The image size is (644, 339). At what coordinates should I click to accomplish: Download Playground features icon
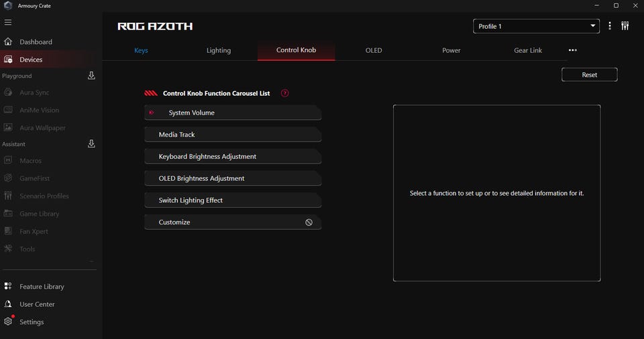tap(91, 76)
